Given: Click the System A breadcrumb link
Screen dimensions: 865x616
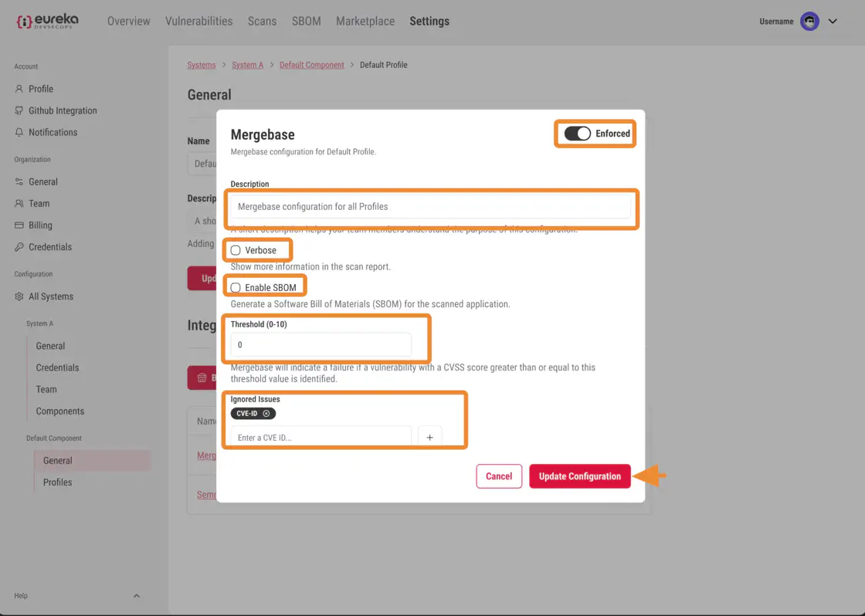Looking at the screenshot, I should pos(247,65).
